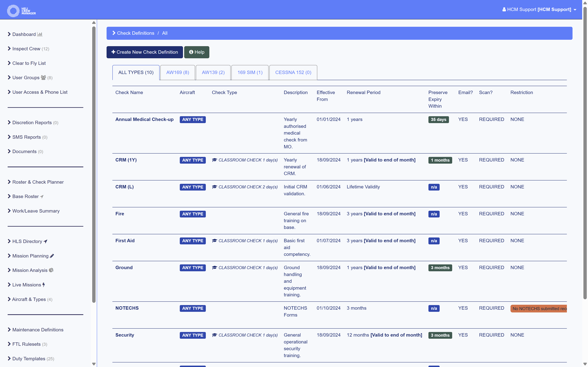
Task: Expand the Inspect Crew sidebar chevron
Action: tap(9, 48)
